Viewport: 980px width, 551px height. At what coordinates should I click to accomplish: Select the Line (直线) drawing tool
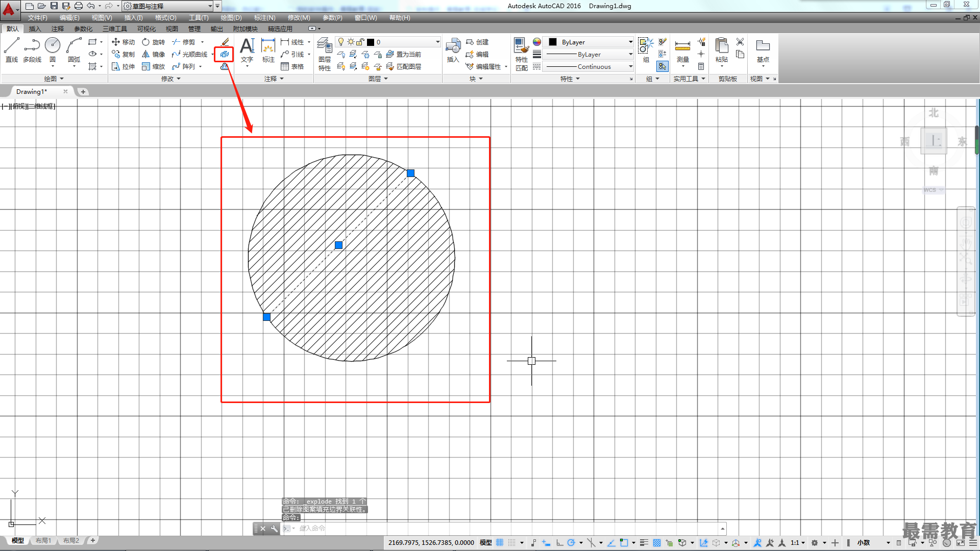[12, 50]
